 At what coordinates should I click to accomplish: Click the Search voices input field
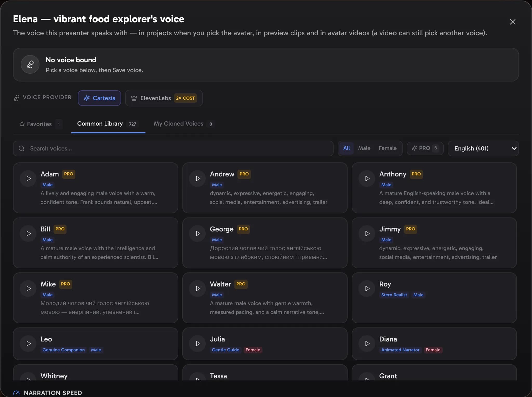tap(173, 148)
